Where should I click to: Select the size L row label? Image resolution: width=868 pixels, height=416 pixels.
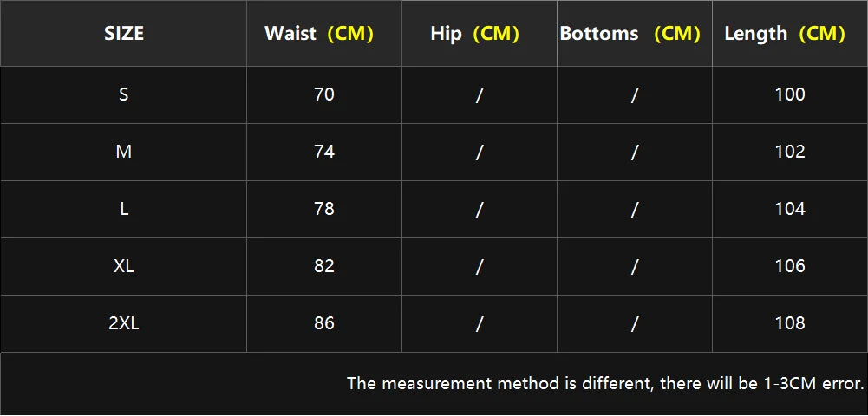pos(124,209)
